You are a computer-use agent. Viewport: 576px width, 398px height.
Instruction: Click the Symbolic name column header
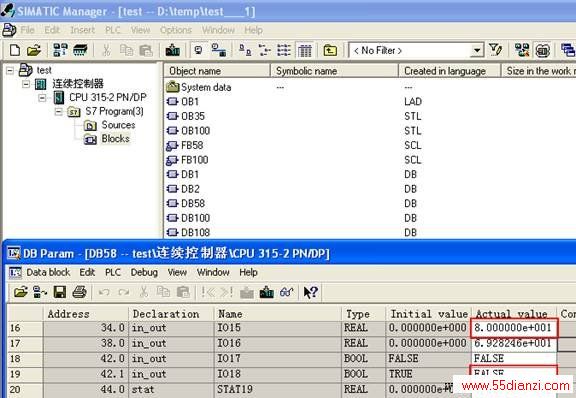[x=334, y=71]
